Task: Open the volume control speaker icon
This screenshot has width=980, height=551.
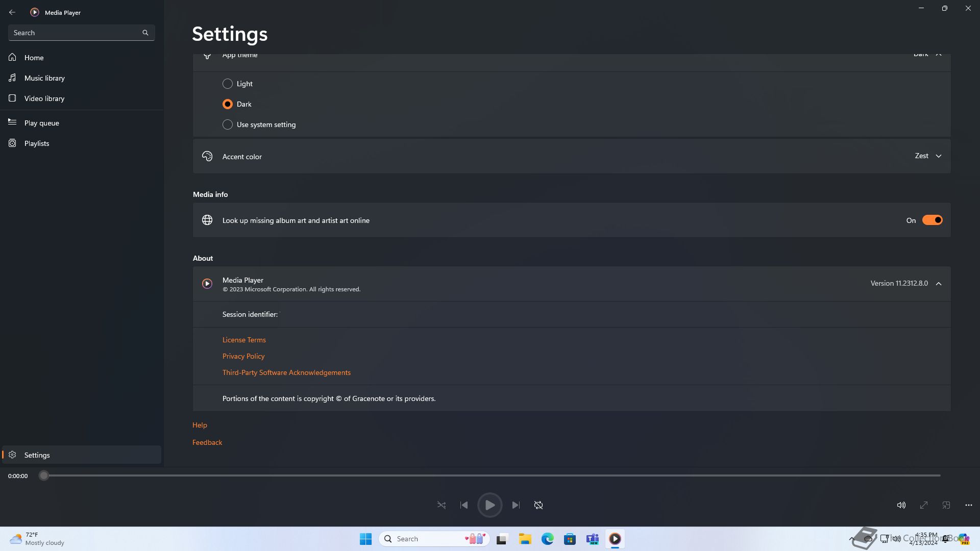Action: pyautogui.click(x=901, y=505)
